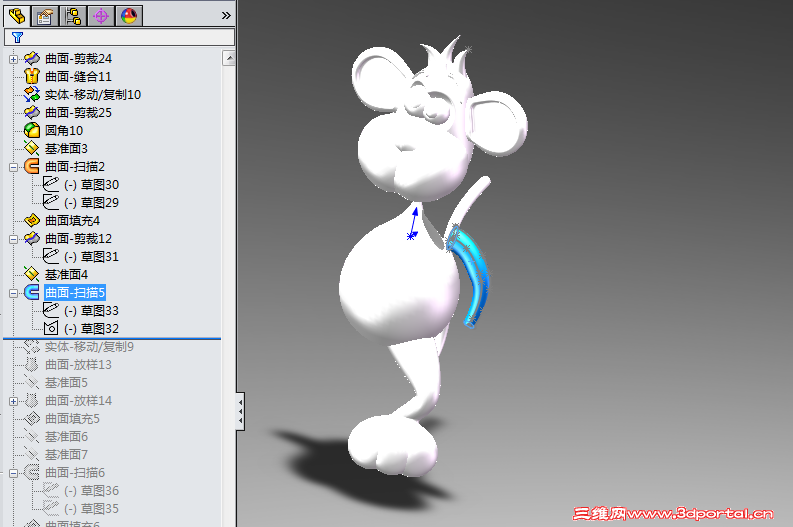This screenshot has height=527, width=793.
Task: Select the 曲面填充4 feature label
Action: 72,221
